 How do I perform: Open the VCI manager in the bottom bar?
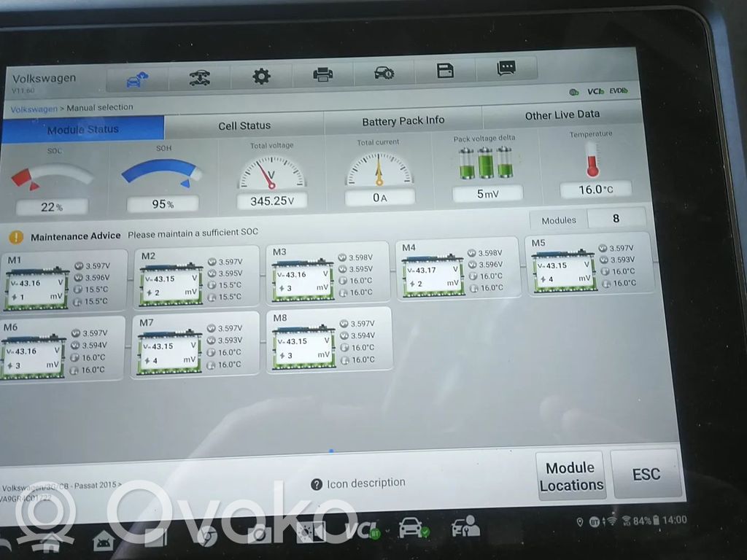[x=362, y=530]
